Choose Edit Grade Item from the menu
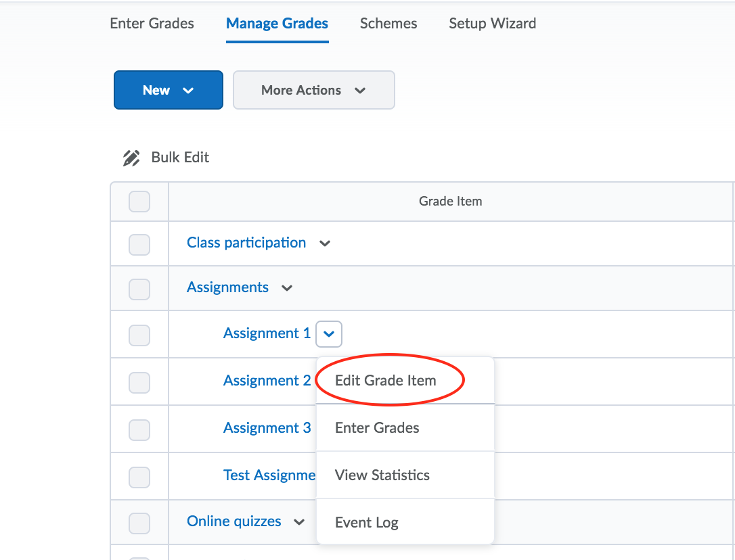The height and width of the screenshot is (560, 735). [x=385, y=381]
